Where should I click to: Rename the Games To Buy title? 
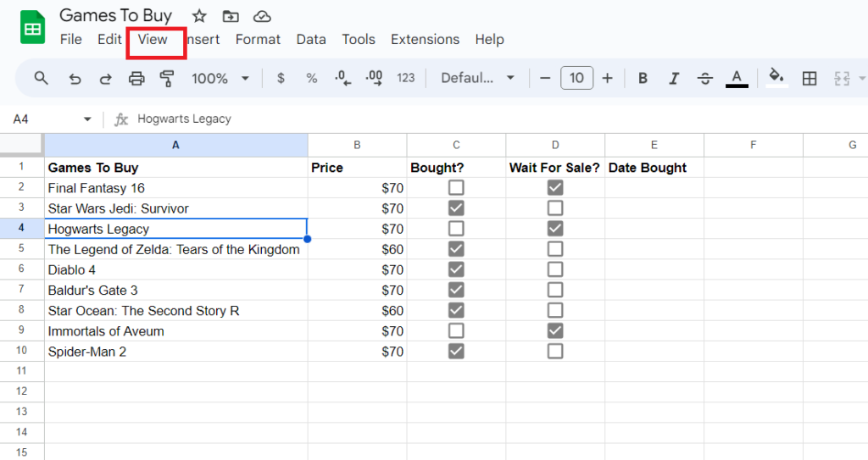coord(115,15)
